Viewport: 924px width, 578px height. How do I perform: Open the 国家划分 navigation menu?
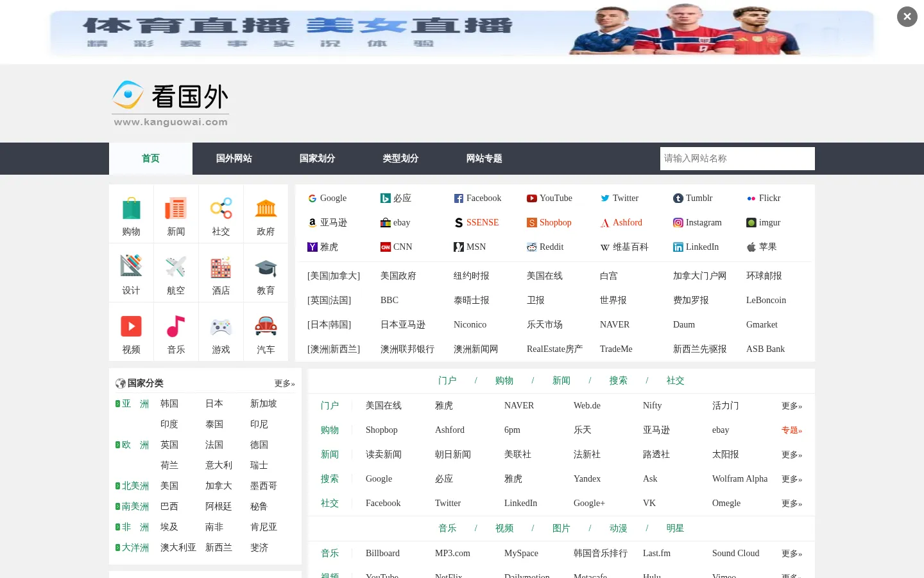tap(318, 159)
